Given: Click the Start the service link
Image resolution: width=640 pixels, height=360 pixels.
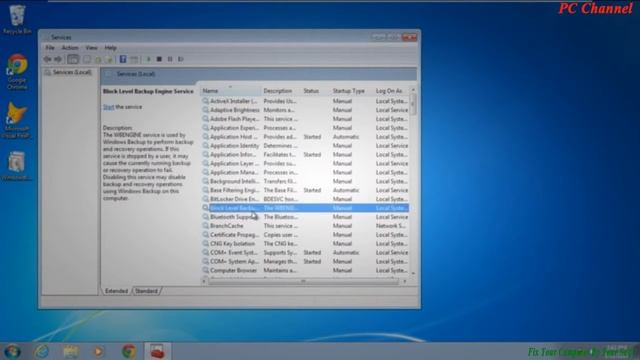Looking at the screenshot, I should pos(108,107).
